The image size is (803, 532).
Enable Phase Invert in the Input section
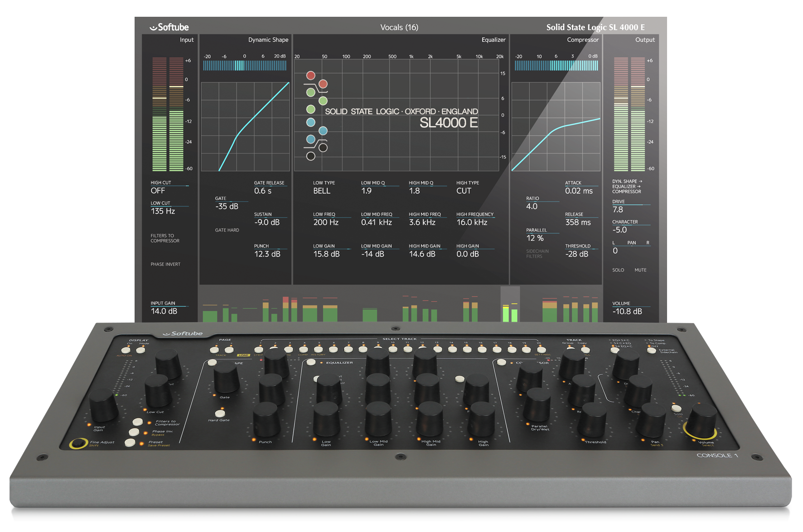(166, 264)
